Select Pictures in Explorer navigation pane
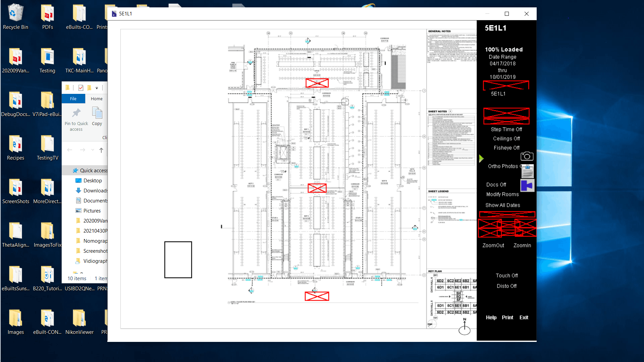 tap(88, 211)
